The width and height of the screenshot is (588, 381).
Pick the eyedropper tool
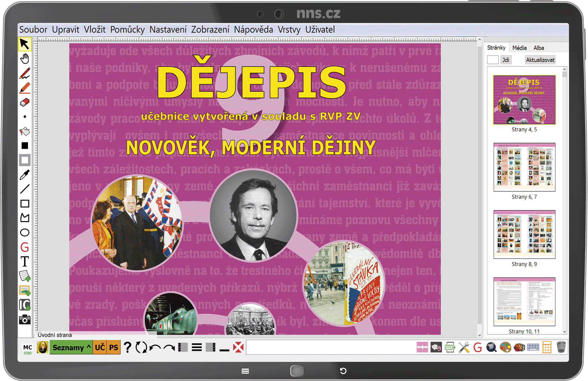[25, 175]
